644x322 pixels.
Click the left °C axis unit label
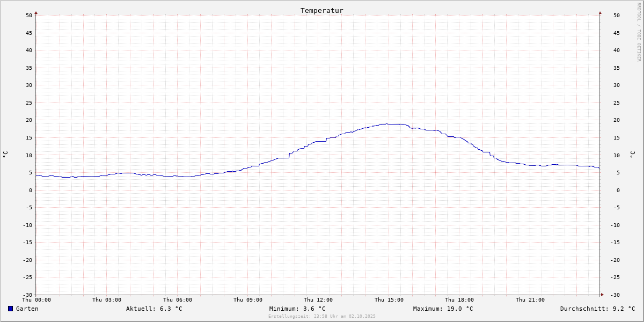point(5,155)
